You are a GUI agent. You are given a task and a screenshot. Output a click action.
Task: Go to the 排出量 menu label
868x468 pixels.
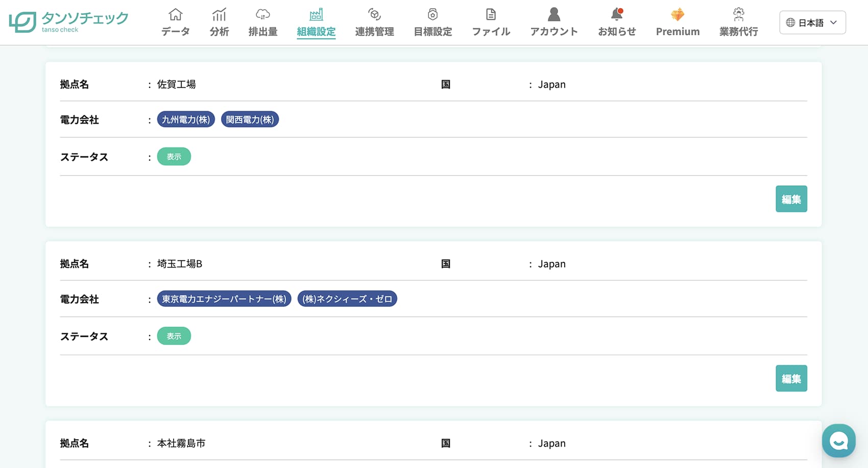coord(263,32)
